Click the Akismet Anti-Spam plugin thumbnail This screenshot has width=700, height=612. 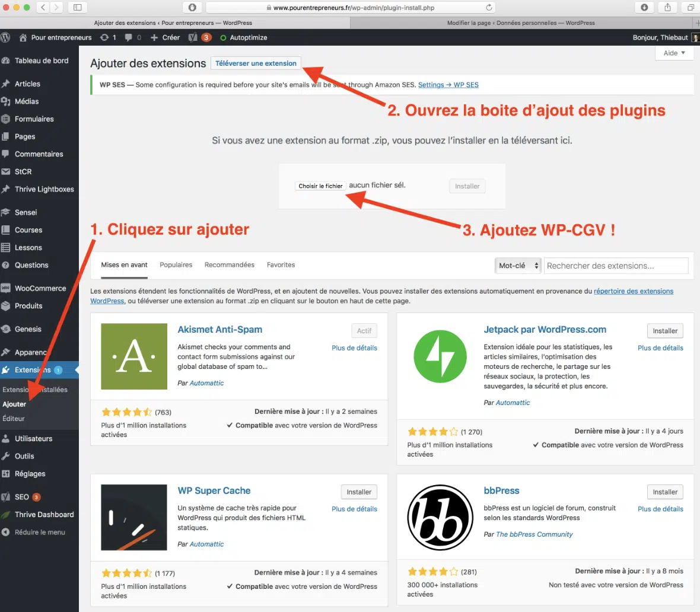(134, 356)
